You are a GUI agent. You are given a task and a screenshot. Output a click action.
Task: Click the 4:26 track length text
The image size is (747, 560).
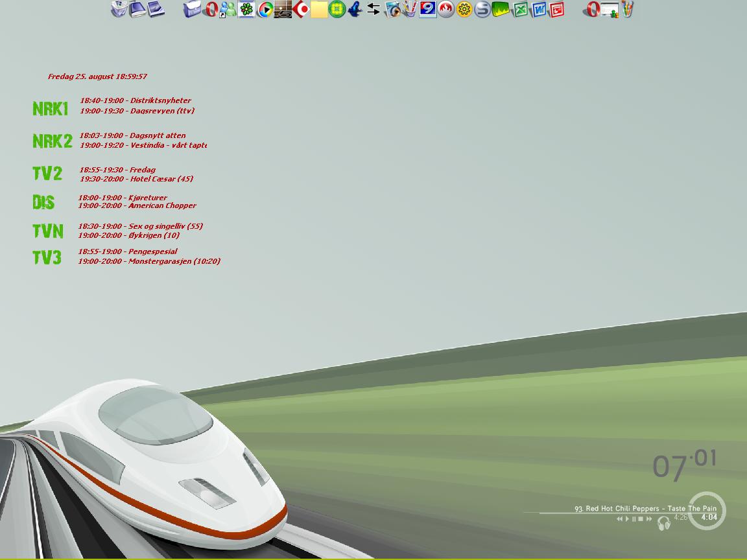tap(681, 517)
